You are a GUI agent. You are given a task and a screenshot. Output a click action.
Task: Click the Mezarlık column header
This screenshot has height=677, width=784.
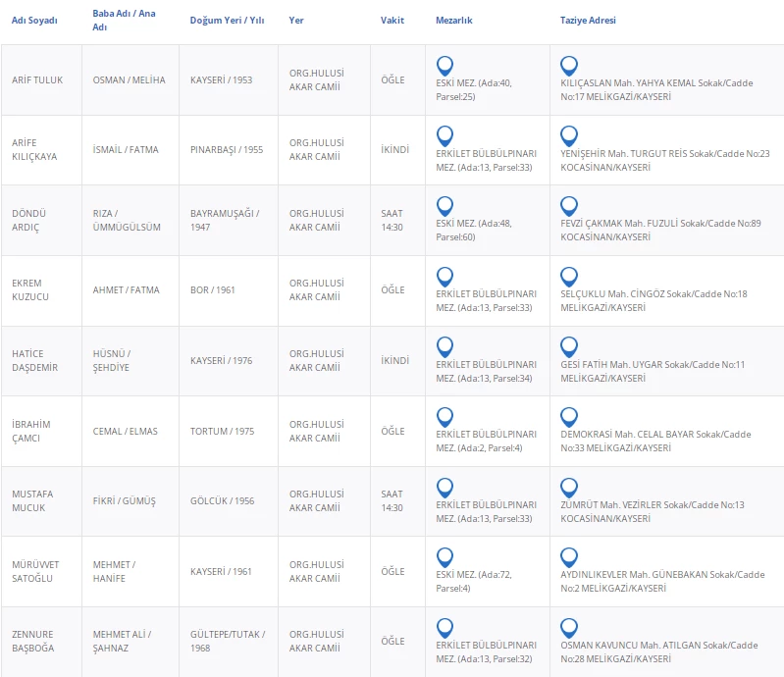453,21
